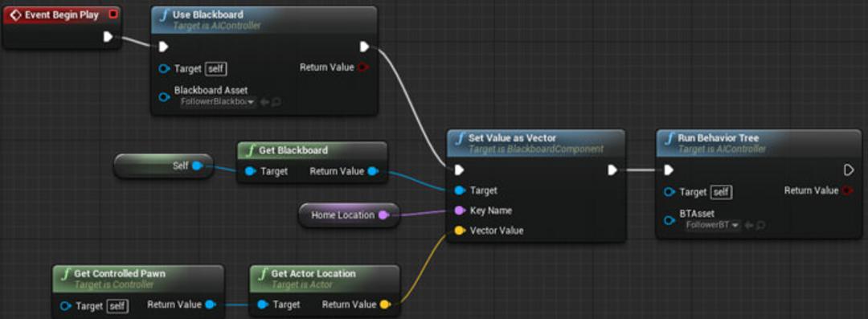Click the Self node output pin
Screen dimensions: 868x319
click(197, 166)
